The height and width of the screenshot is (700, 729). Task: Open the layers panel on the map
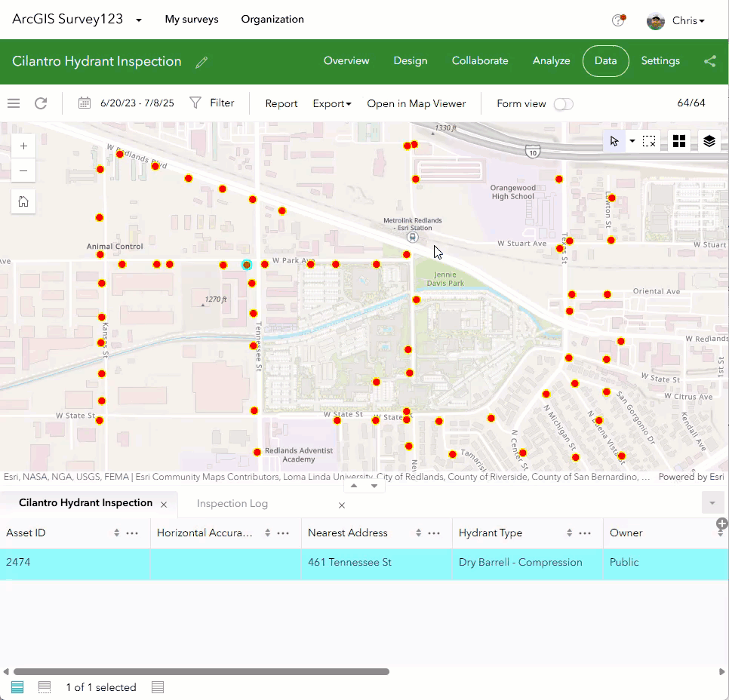pyautogui.click(x=709, y=140)
